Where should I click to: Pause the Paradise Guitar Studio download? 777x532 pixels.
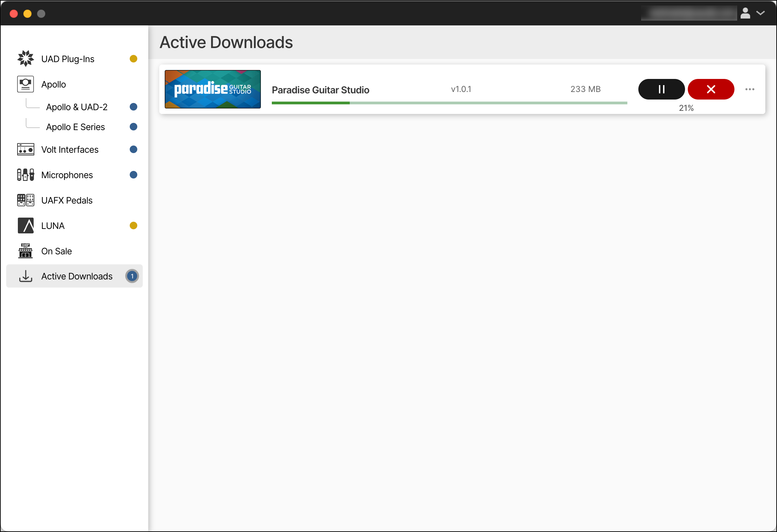click(661, 89)
